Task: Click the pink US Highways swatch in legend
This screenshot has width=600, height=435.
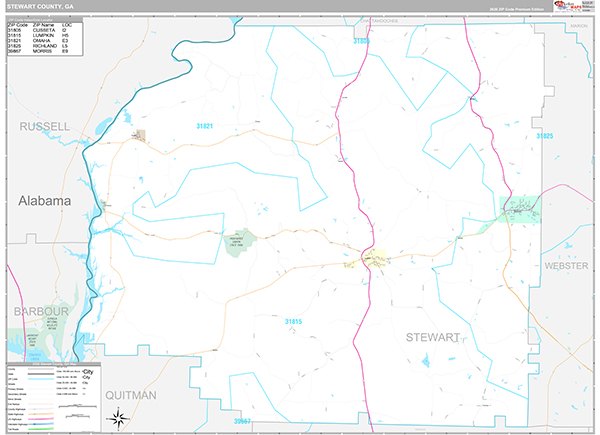Action: click(x=41, y=419)
